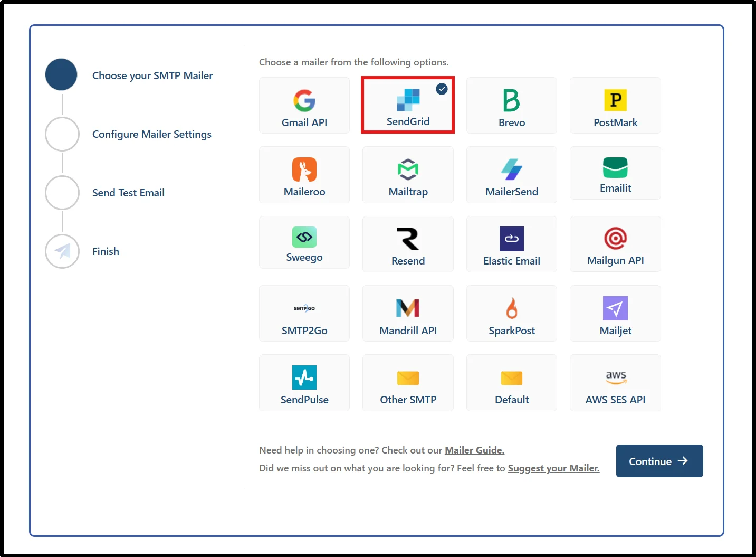Image resolution: width=756 pixels, height=557 pixels.
Task: Select the SMTP2Go mailer logo
Action: 304,308
